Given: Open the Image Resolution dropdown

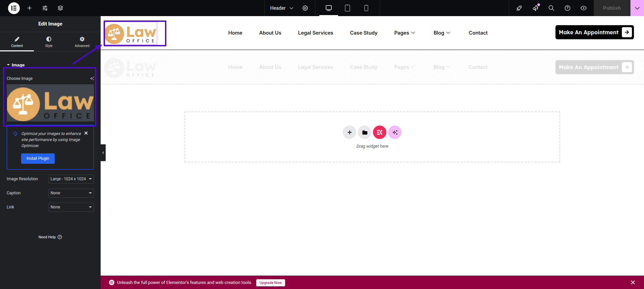Looking at the screenshot, I should pos(71,179).
